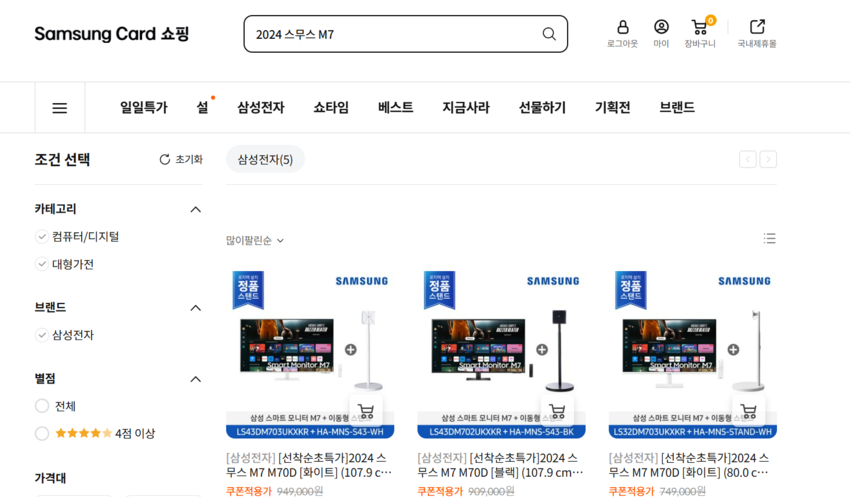Go to next filter chip arrow
Screen dimensions: 850x497
click(768, 159)
